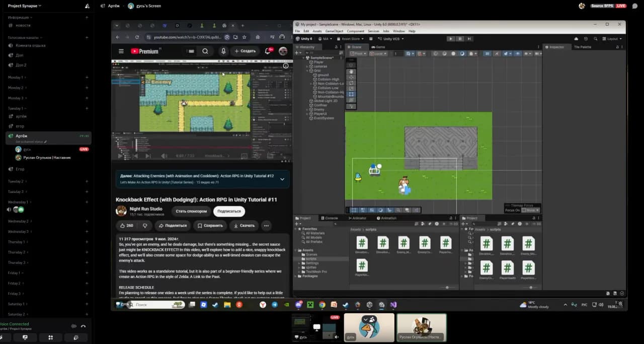Open Unity cloud services icon
644x344 pixels.
click(x=577, y=39)
